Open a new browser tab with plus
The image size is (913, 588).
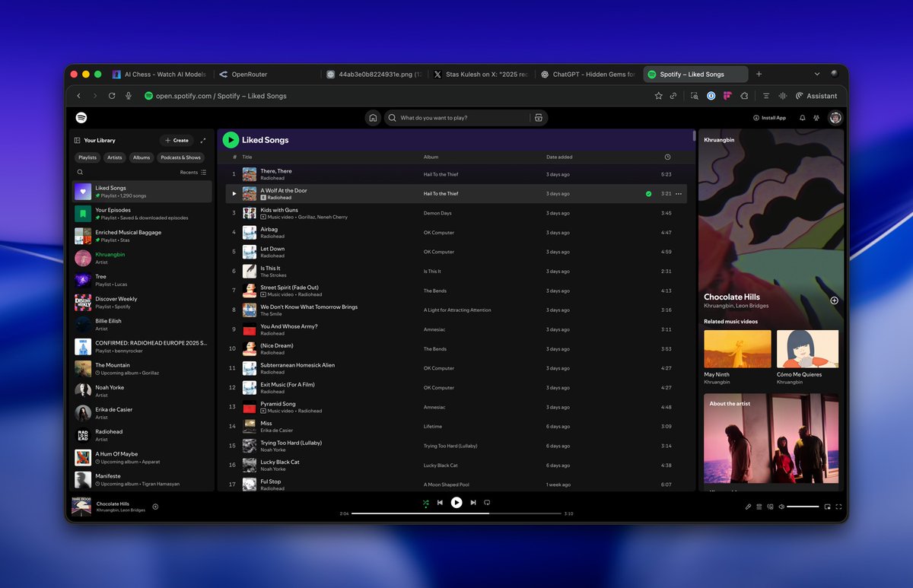759,75
